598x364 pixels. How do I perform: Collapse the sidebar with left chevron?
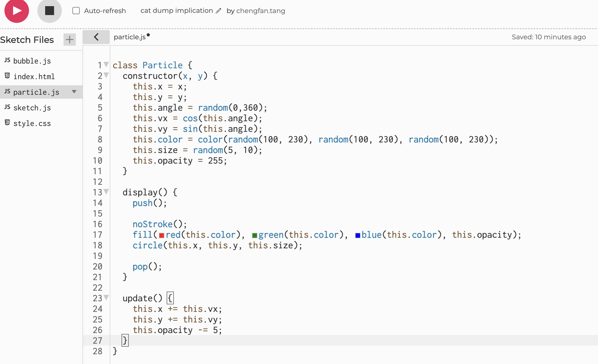coord(96,37)
